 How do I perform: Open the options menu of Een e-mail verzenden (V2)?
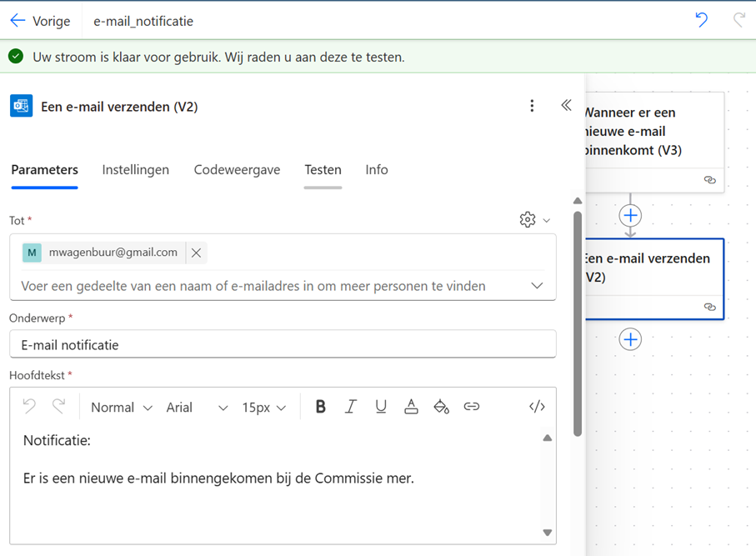pyautogui.click(x=532, y=106)
